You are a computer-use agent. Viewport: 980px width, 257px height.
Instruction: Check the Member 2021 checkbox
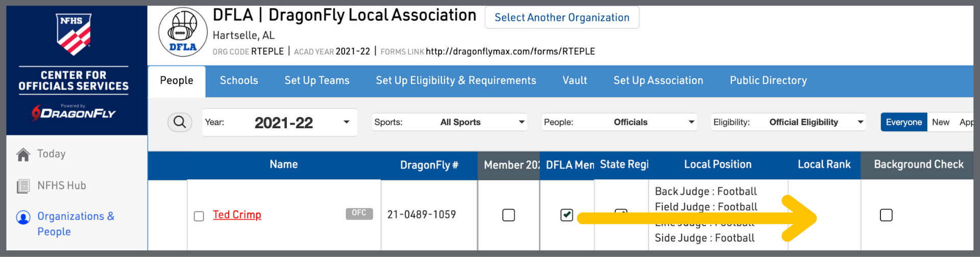pos(508,215)
